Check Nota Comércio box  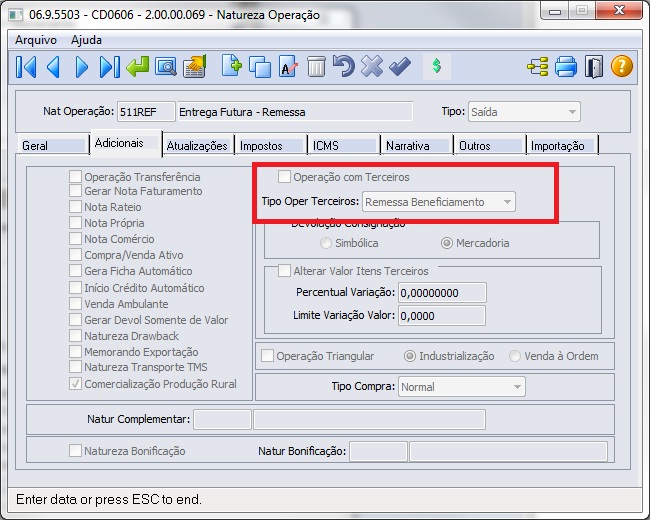[75, 238]
